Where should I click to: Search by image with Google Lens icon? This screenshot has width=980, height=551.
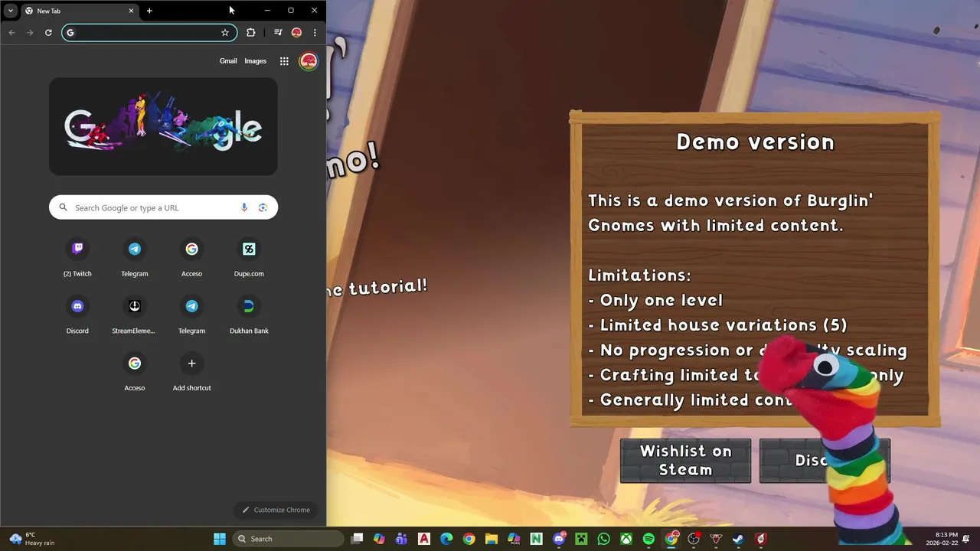pos(263,207)
